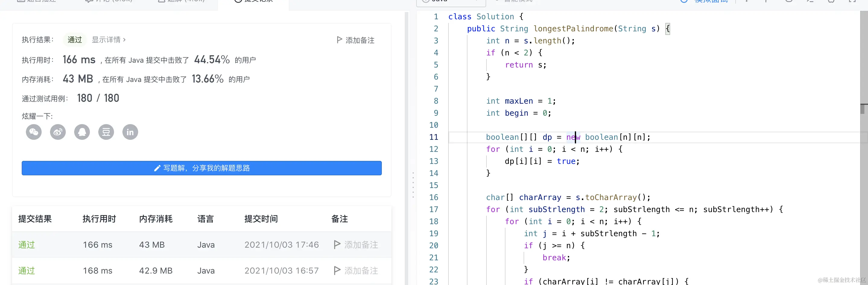Screen dimensions: 868x285
Task: Click the 写题解，分享我的解题思路 button
Action: point(201,168)
